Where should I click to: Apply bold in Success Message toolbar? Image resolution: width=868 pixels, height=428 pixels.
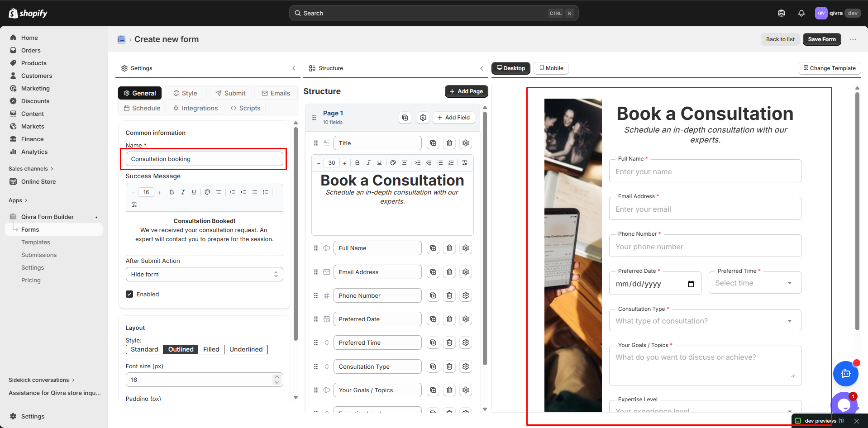pyautogui.click(x=172, y=192)
